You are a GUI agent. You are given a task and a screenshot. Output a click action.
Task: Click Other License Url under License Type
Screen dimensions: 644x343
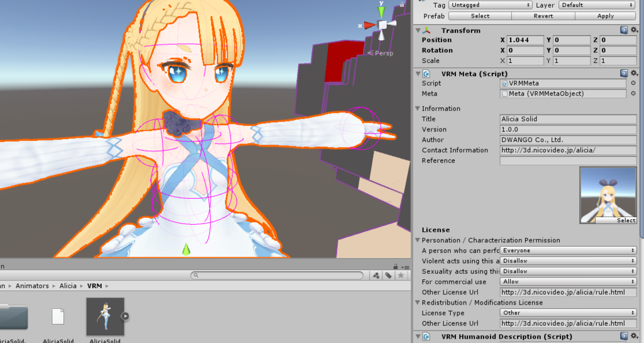click(568, 323)
